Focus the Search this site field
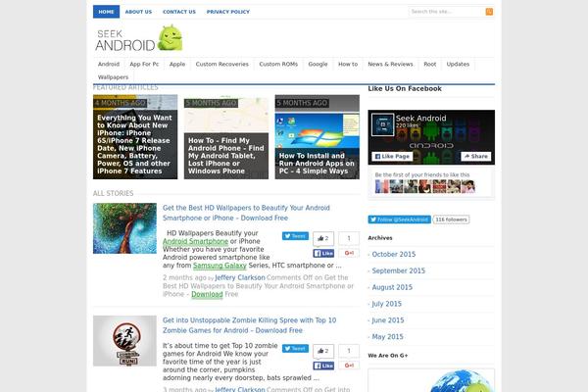Viewport: 588px width, 392px height. coord(447,12)
